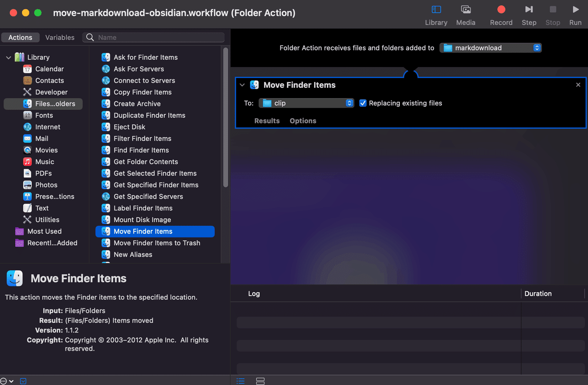
Task: Select Get Selected Finder Items action
Action: coord(155,173)
